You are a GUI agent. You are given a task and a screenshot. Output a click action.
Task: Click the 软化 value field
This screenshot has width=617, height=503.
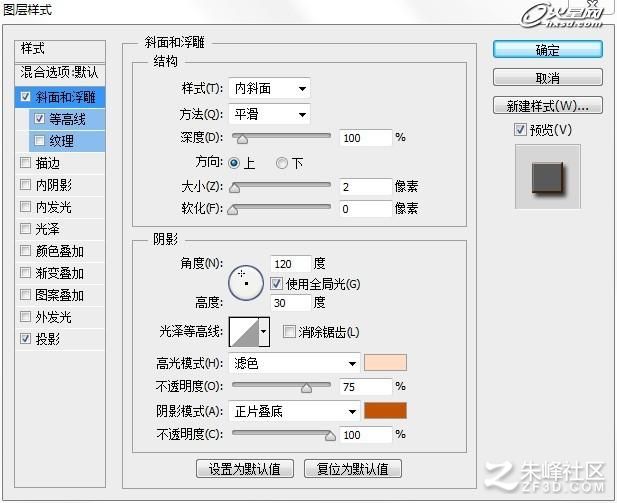[x=366, y=209]
